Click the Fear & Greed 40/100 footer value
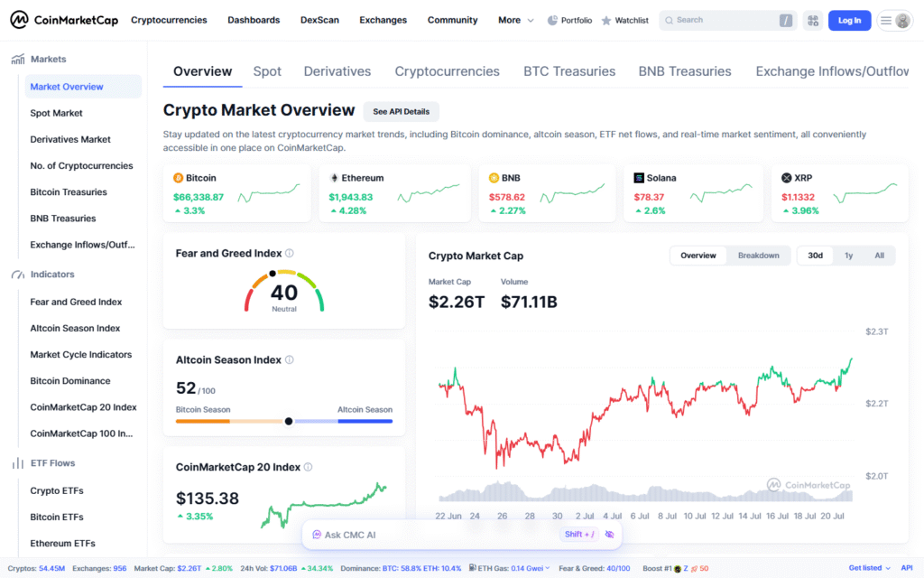Viewport: 924px width, 578px height. [x=617, y=569]
